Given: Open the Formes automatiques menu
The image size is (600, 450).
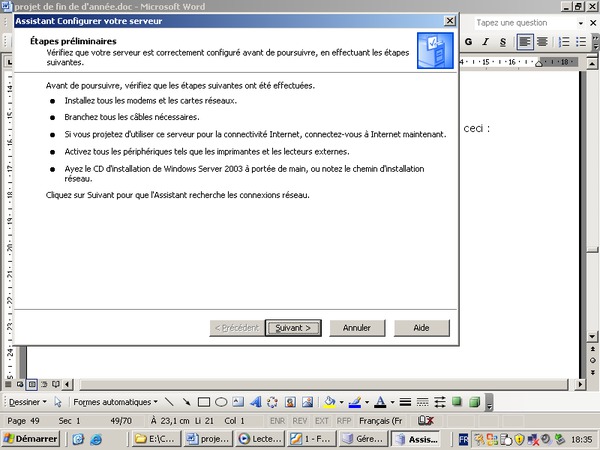Looking at the screenshot, I should pos(115,402).
